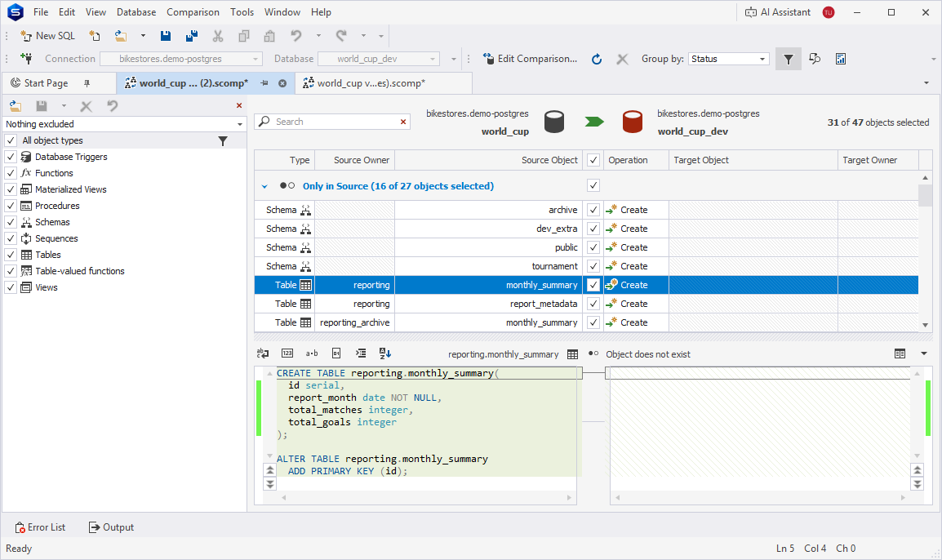
Task: Click the new connection plug icon
Action: pyautogui.click(x=26, y=58)
